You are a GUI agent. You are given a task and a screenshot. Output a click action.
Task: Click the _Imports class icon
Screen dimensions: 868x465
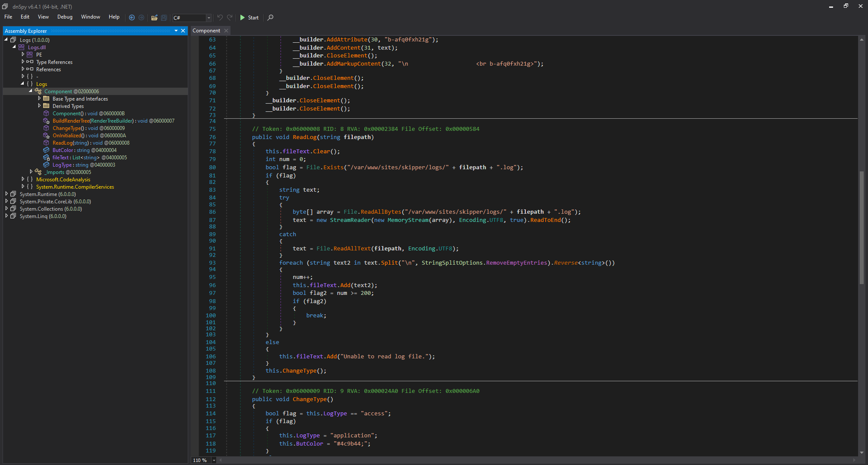pos(38,172)
